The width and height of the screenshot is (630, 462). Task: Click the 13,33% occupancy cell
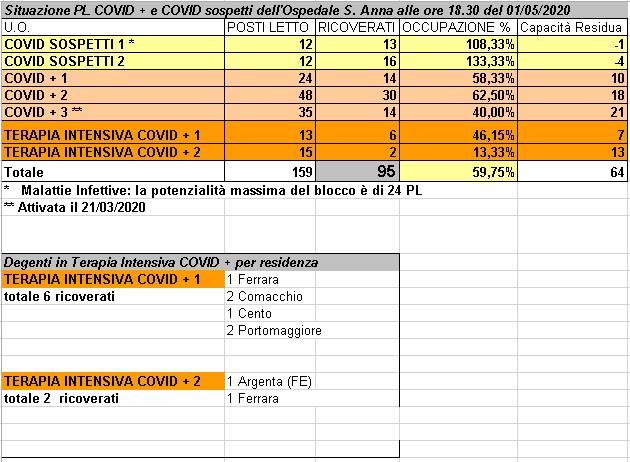point(459,151)
